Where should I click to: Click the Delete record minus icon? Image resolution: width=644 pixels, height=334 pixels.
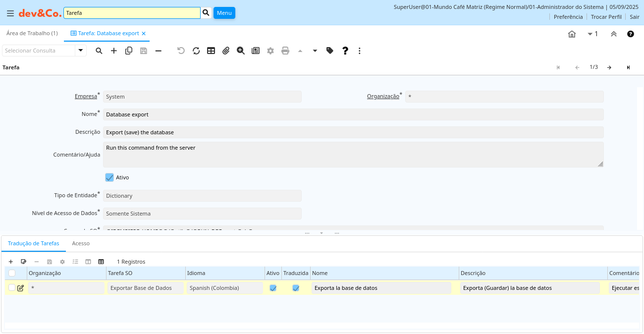(158, 51)
